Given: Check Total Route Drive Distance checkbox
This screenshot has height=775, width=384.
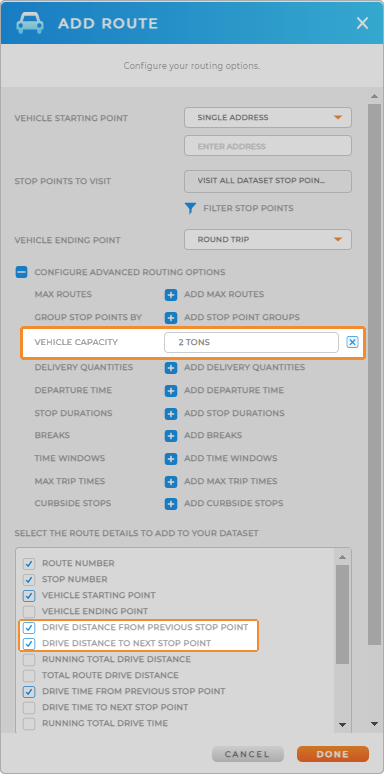Looking at the screenshot, I should click(29, 676).
